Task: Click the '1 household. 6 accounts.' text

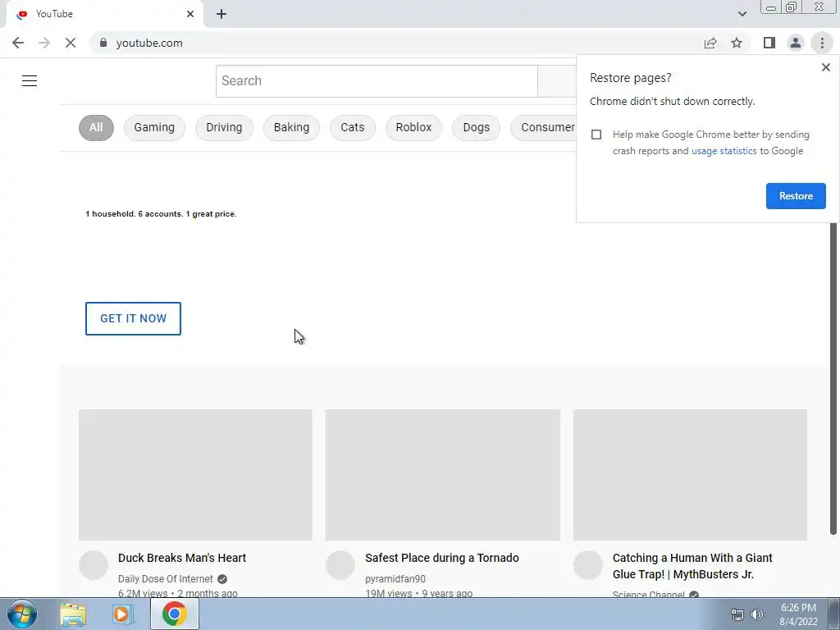Action: [x=161, y=214]
